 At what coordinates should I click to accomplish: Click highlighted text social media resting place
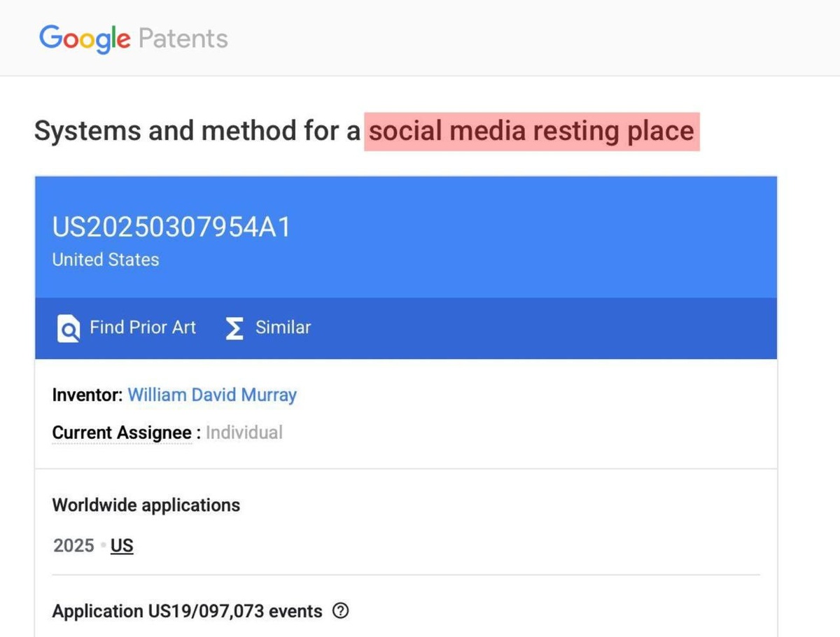coord(531,131)
